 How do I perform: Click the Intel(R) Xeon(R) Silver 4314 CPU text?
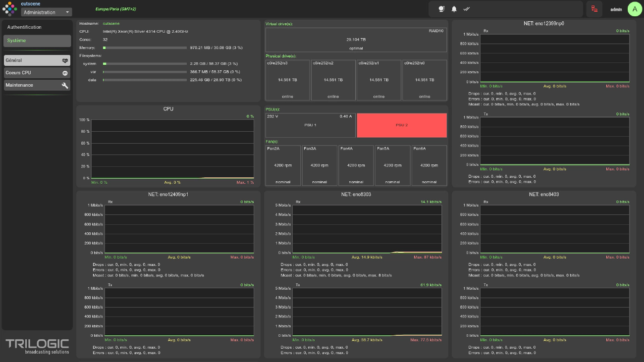(145, 31)
